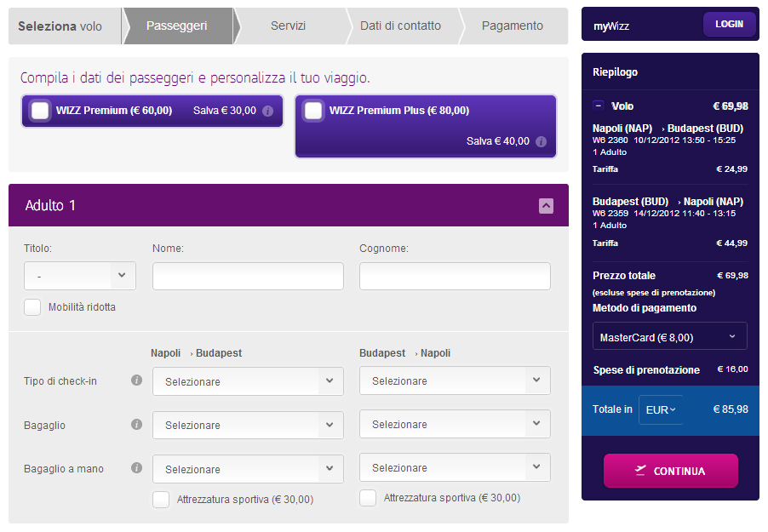Open Bagaglio dropdown for Napoli-Budapest
Viewport: 768px width, 532px height.
[248, 426]
